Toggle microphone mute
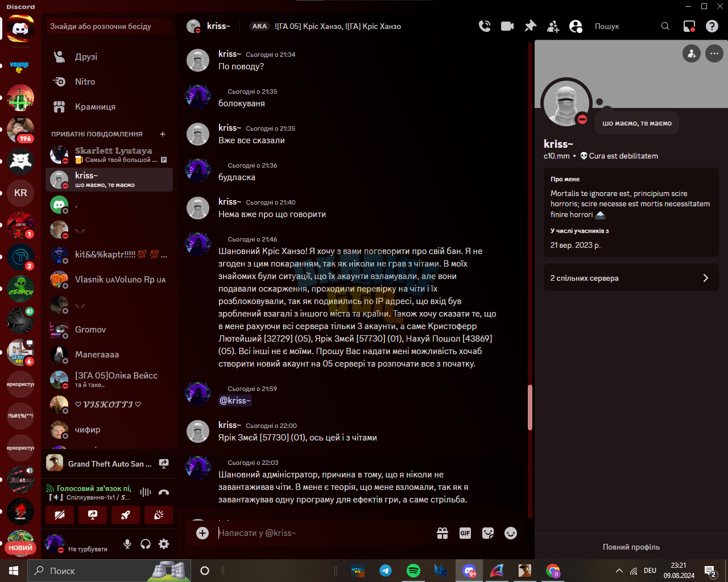Image resolution: width=728 pixels, height=582 pixels. pos(127,544)
